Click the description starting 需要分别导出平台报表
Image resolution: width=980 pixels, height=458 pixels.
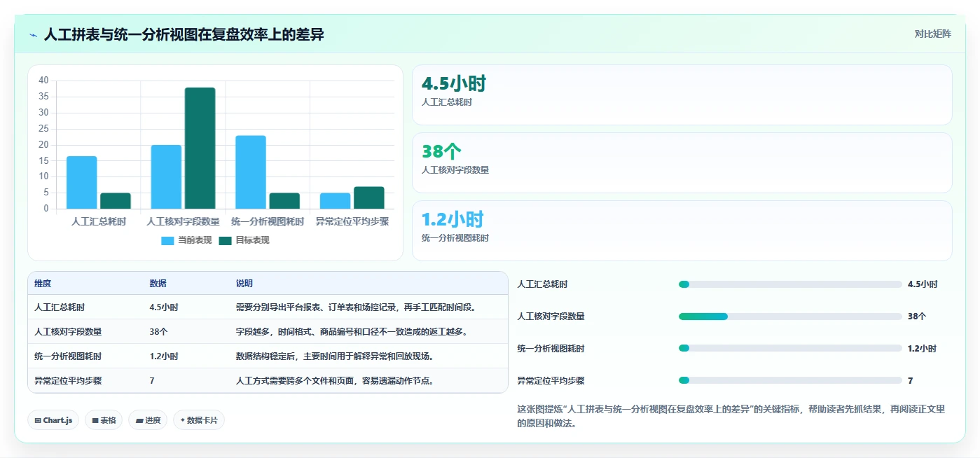pyautogui.click(x=356, y=307)
